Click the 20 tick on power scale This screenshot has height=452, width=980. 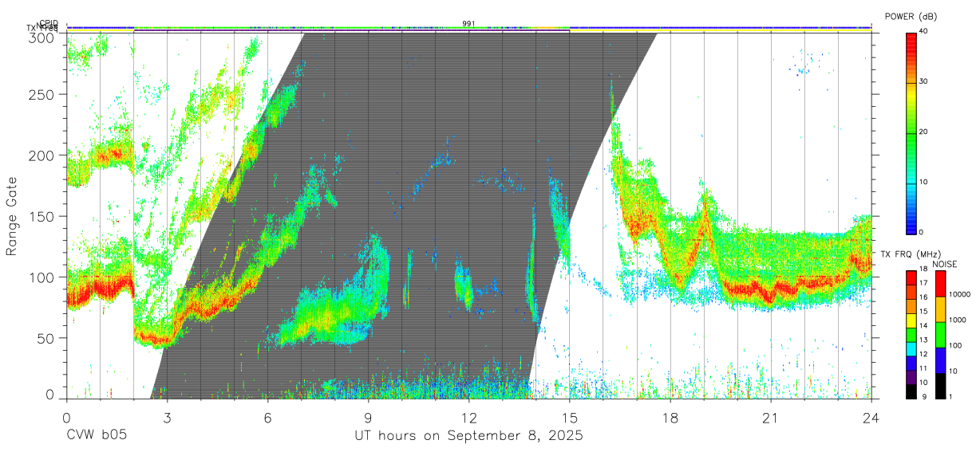[x=924, y=132]
